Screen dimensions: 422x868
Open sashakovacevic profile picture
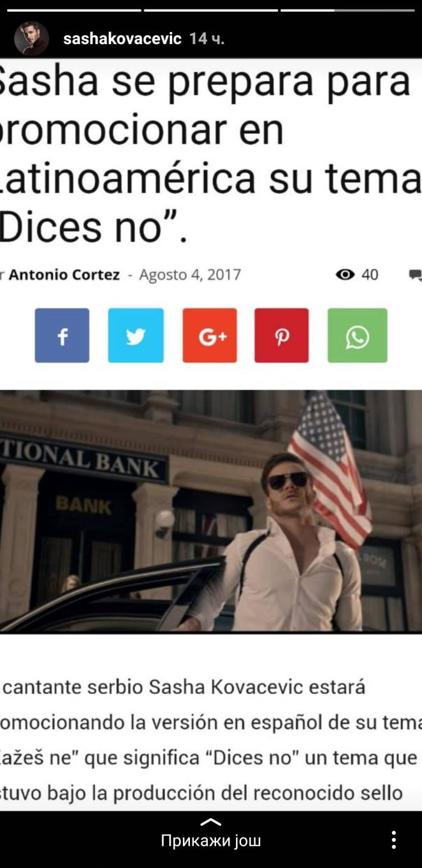[31, 38]
